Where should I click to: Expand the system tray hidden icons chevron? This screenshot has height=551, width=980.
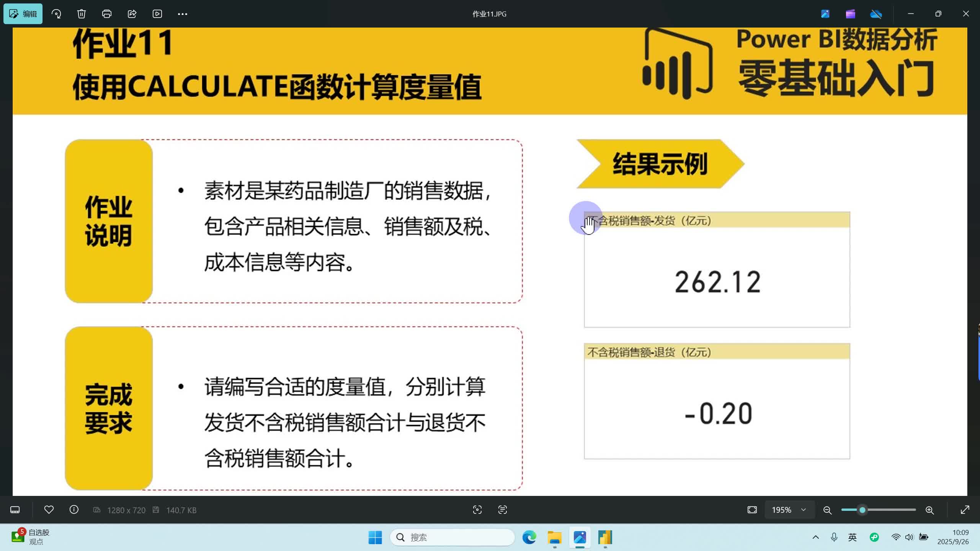point(816,537)
